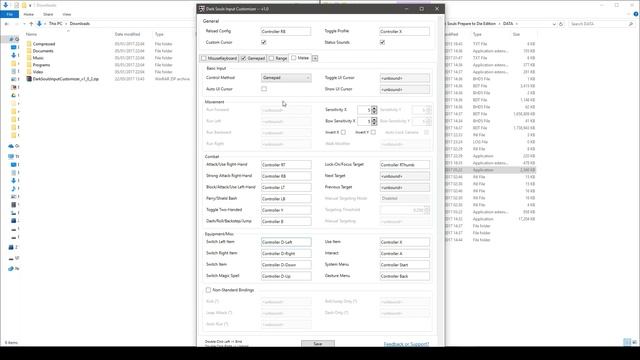Open the File menu in Explorer
Image resolution: width=640 pixels, height=360 pixels.
tap(9, 14)
